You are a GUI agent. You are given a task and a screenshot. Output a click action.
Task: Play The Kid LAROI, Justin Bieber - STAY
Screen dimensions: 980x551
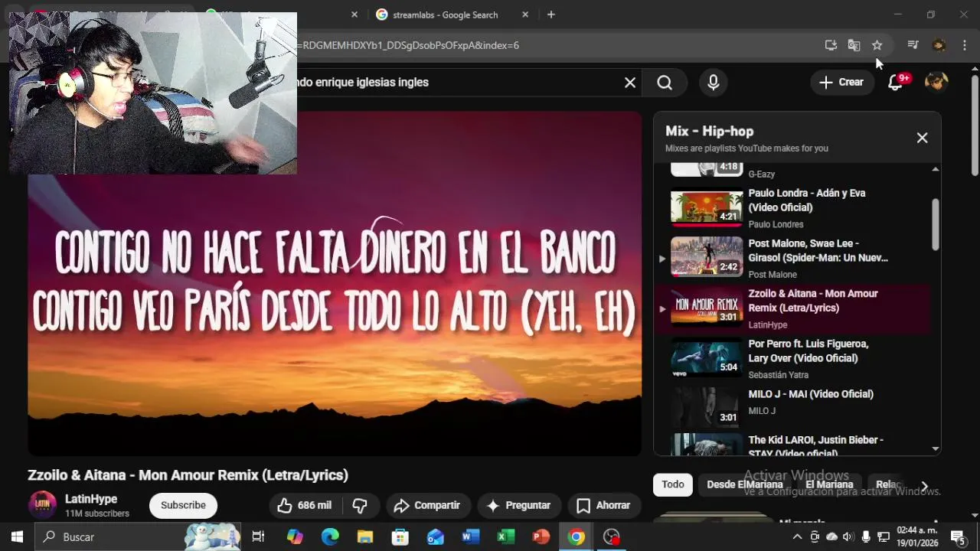coord(815,446)
